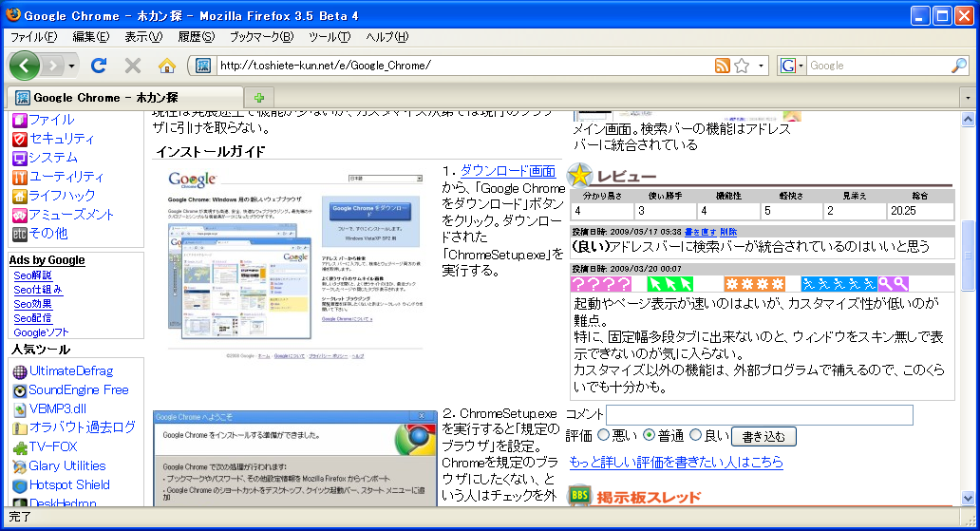This screenshot has width=980, height=531.
Task: Click the その他 etc icon
Action: click(x=20, y=234)
